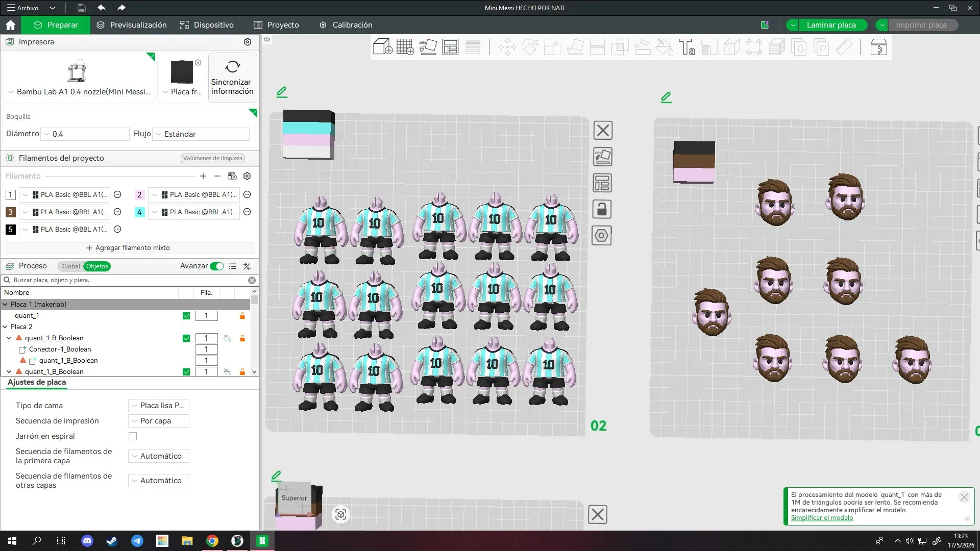Open Volúmenes de limpieza
Viewport: 980px width, 551px height.
tap(213, 158)
